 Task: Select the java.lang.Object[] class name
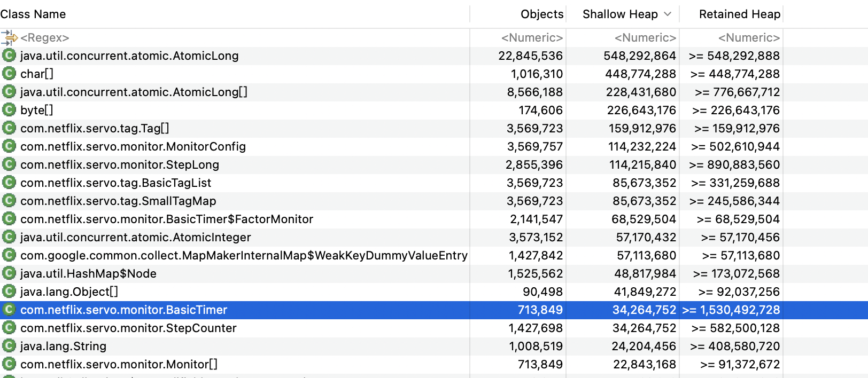point(69,292)
